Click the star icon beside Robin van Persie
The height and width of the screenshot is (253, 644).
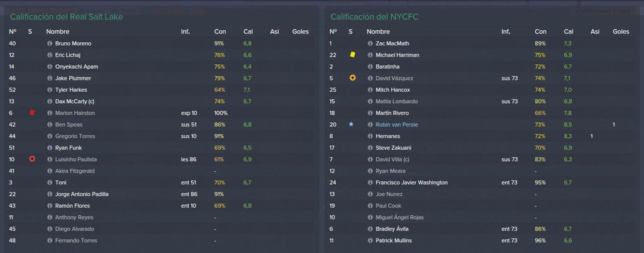[351, 124]
